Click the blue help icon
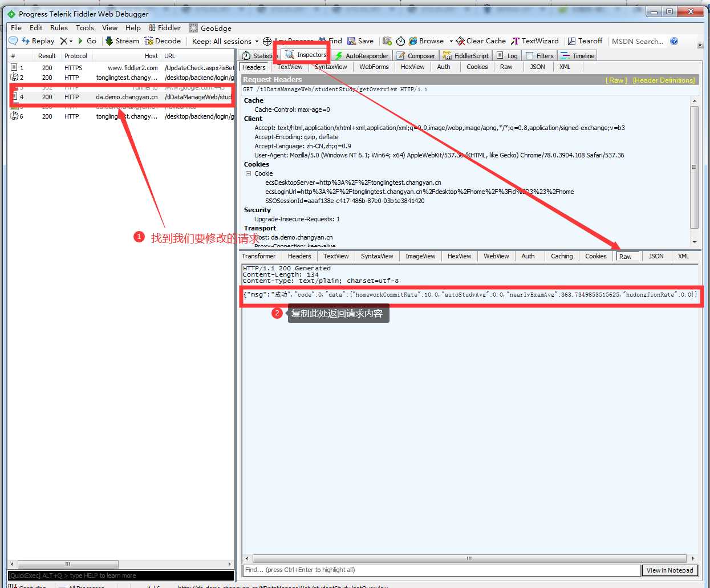The height and width of the screenshot is (588, 710). (x=674, y=41)
